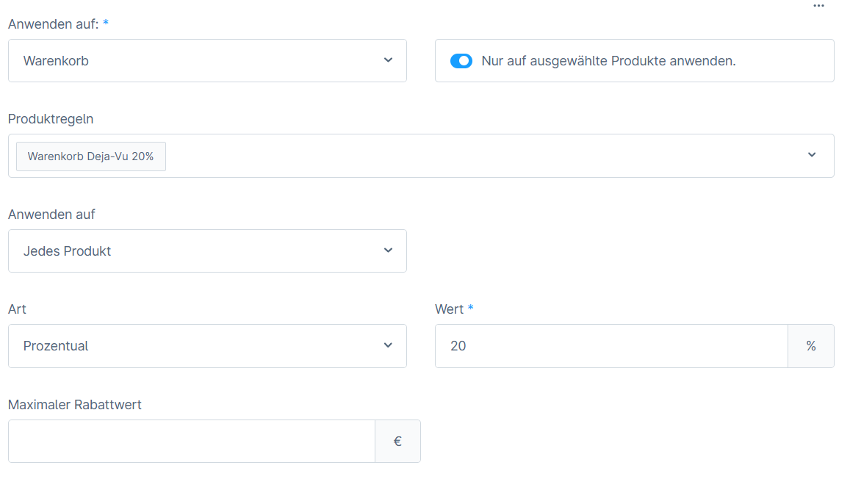
Task: Click the chevron arrow in the Warenkorb dropdown
Action: click(x=388, y=60)
